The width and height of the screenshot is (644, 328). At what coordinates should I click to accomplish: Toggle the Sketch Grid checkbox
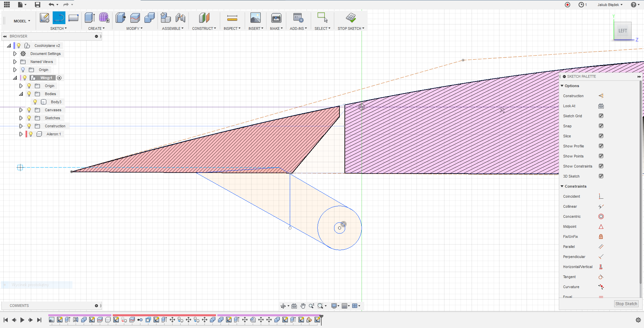click(601, 116)
